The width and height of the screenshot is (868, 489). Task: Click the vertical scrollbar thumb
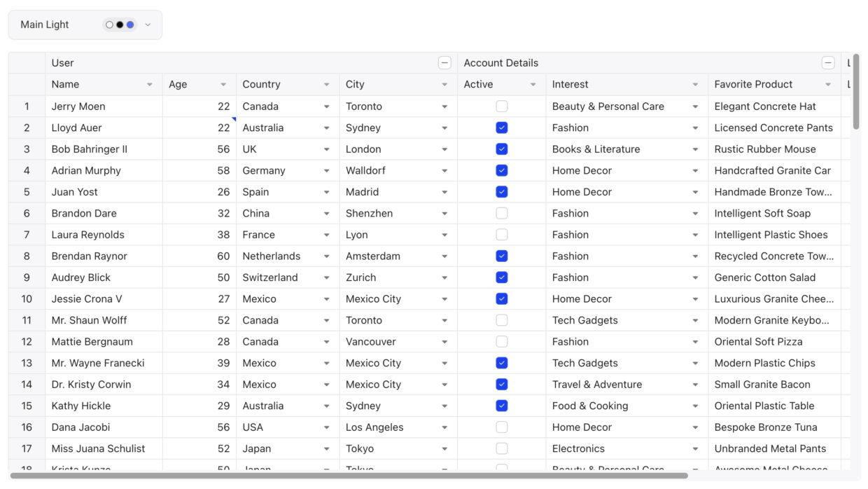point(856,92)
